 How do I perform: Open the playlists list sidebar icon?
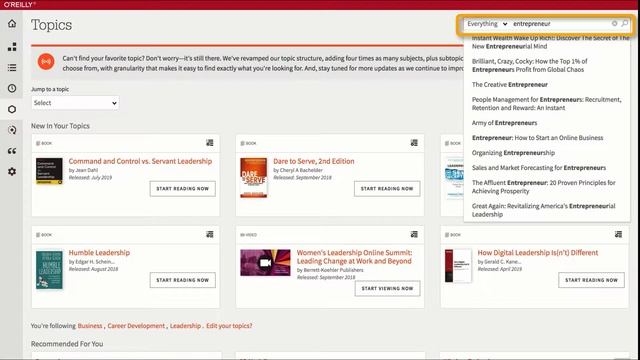click(12, 67)
